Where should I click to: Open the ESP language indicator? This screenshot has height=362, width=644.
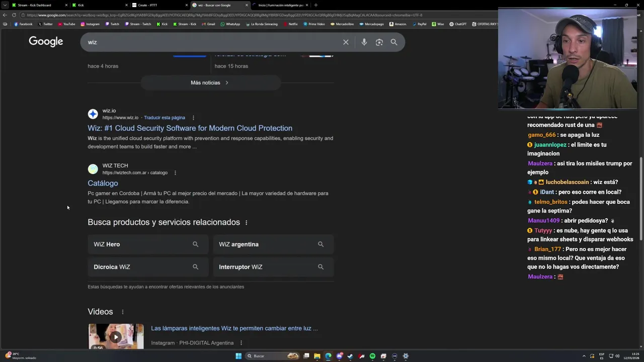602,356
